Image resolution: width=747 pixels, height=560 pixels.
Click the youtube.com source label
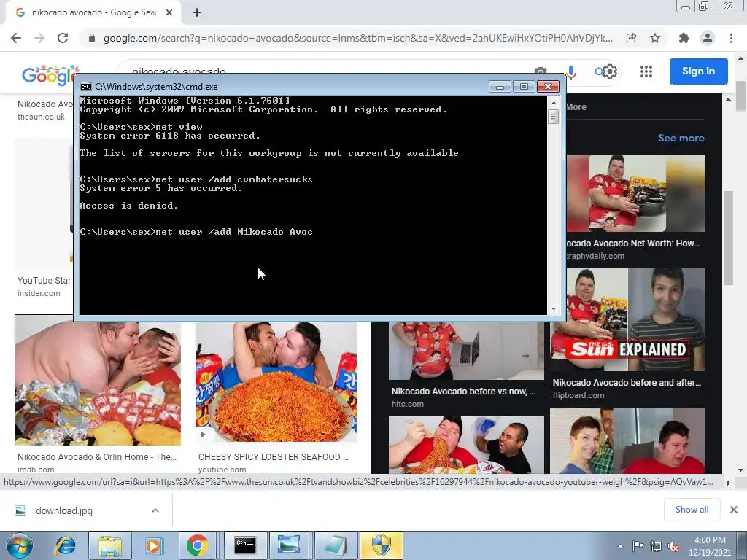click(222, 470)
